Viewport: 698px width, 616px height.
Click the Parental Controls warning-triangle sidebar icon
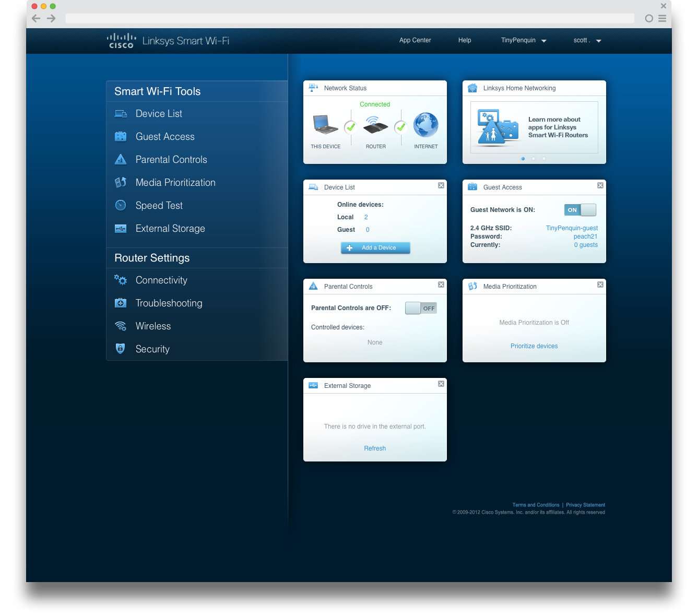point(121,159)
